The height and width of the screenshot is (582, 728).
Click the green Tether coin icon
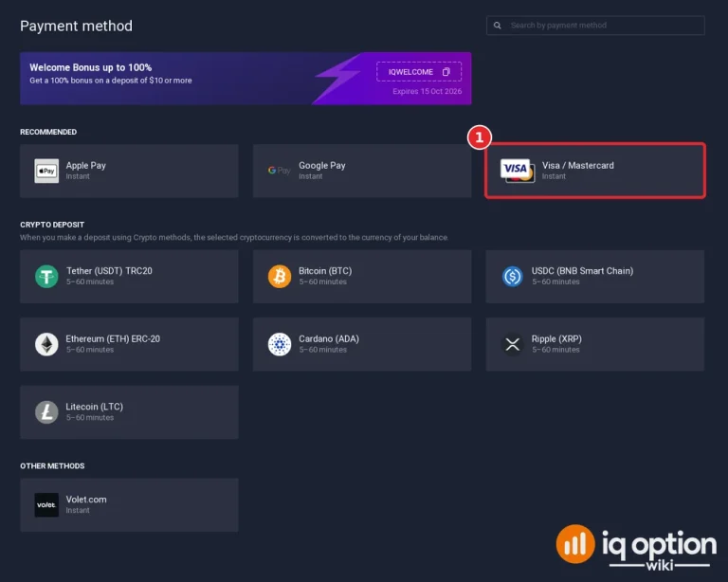tap(46, 276)
